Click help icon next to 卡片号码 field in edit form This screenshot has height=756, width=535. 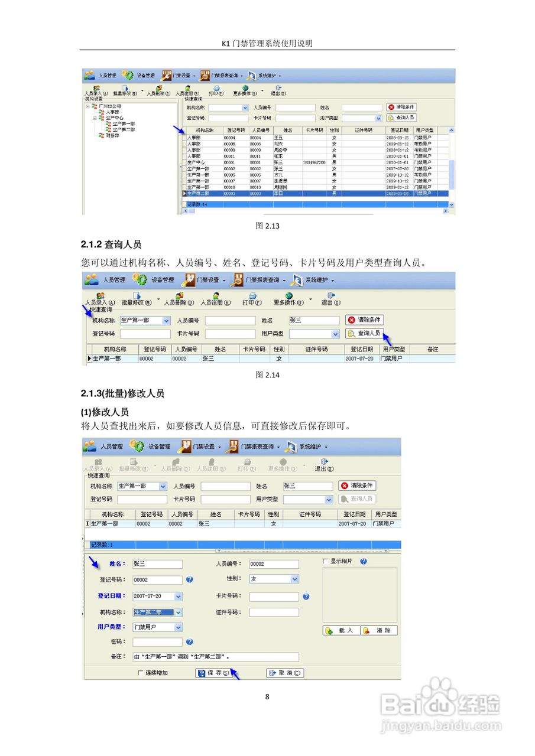coord(306,597)
